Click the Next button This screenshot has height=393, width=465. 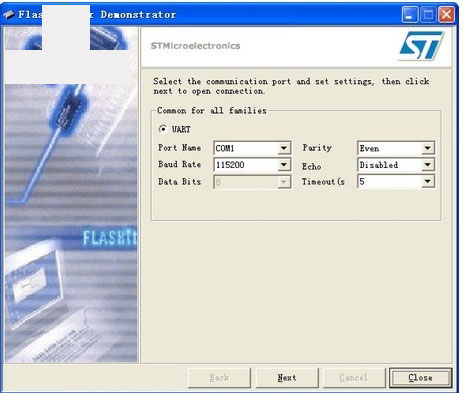point(287,378)
